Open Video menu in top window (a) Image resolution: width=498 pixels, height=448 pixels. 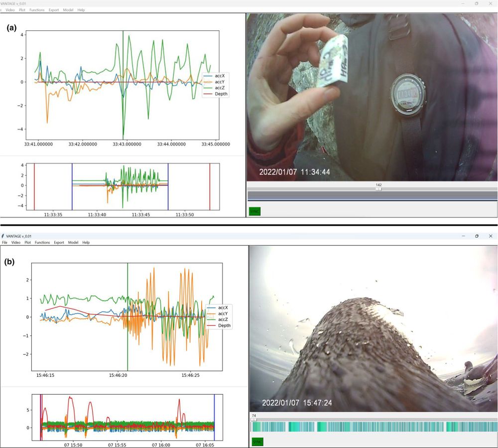(10, 10)
